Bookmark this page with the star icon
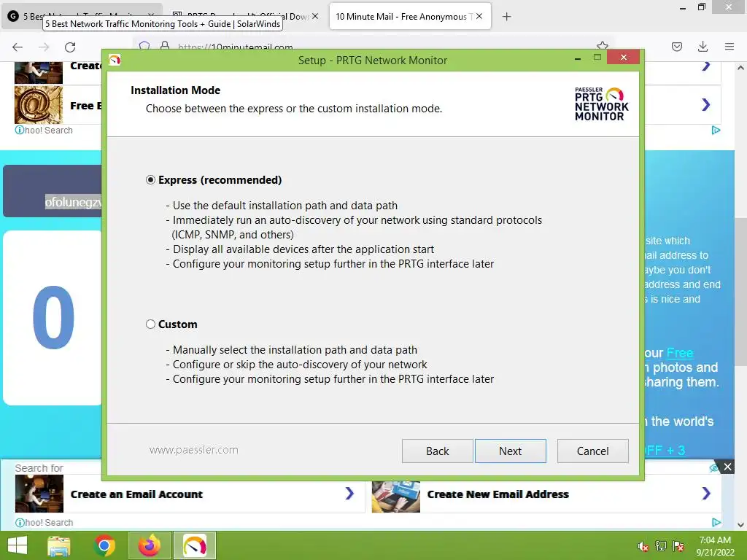The image size is (747, 560). (602, 46)
